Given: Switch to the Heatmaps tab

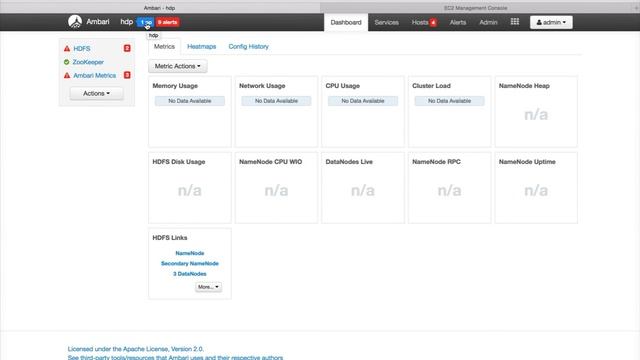Looking at the screenshot, I should coord(201,47).
